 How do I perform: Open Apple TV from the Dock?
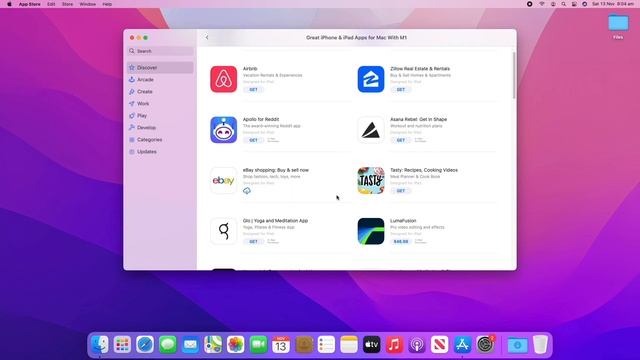pyautogui.click(x=371, y=345)
